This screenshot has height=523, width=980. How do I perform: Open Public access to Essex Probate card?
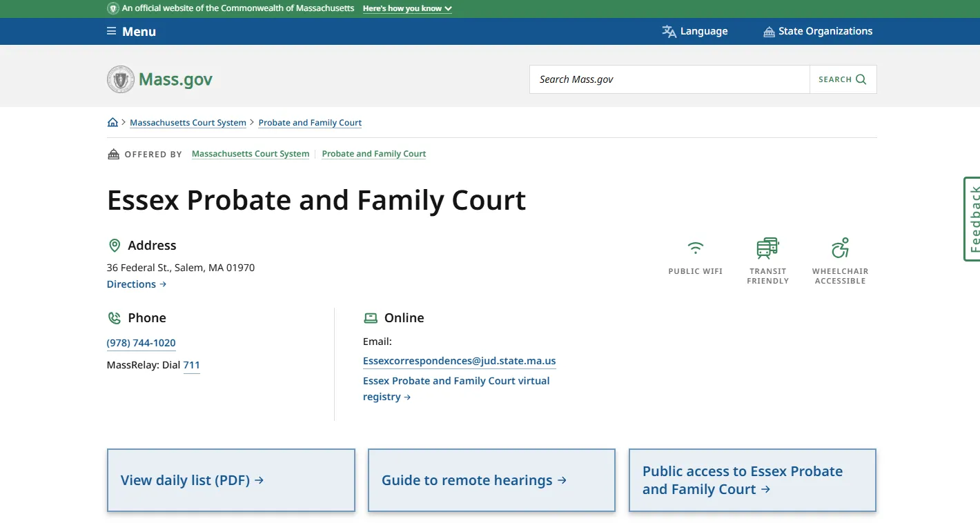(752, 480)
